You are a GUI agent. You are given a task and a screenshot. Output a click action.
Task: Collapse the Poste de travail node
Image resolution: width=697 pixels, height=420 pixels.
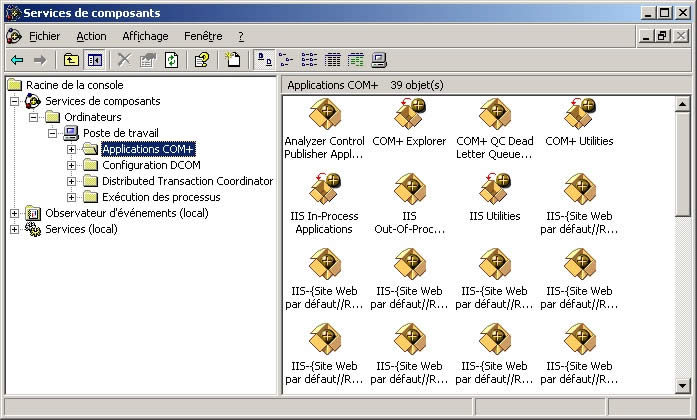(53, 133)
